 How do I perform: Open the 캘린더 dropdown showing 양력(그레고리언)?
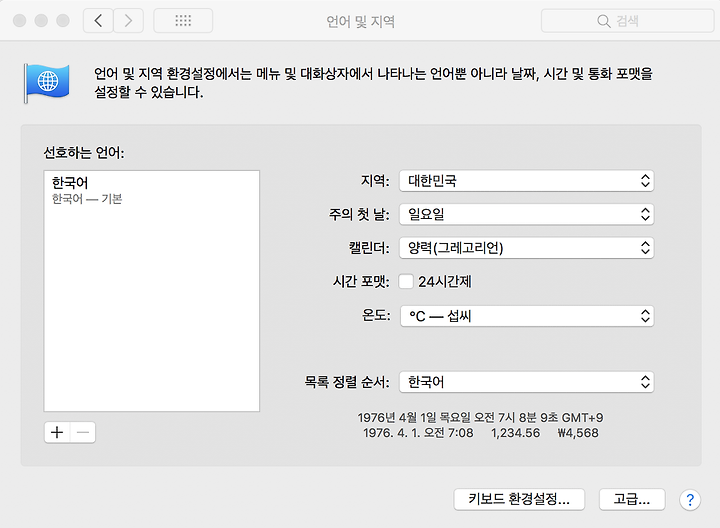coord(527,248)
